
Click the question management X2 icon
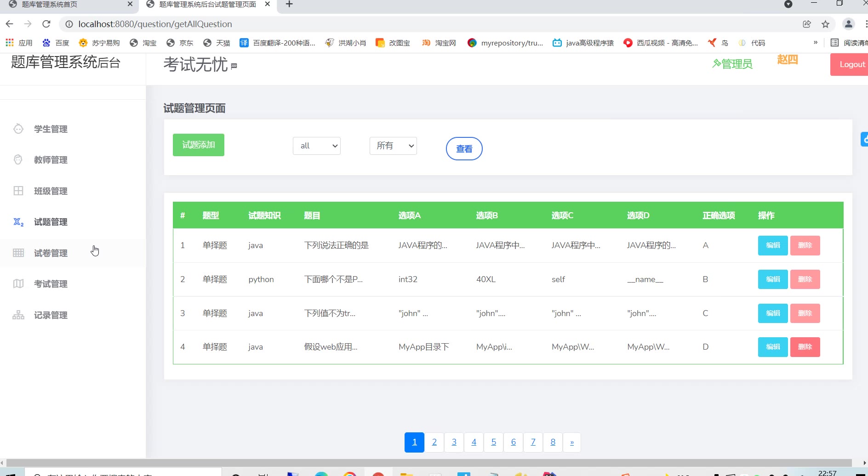18,222
